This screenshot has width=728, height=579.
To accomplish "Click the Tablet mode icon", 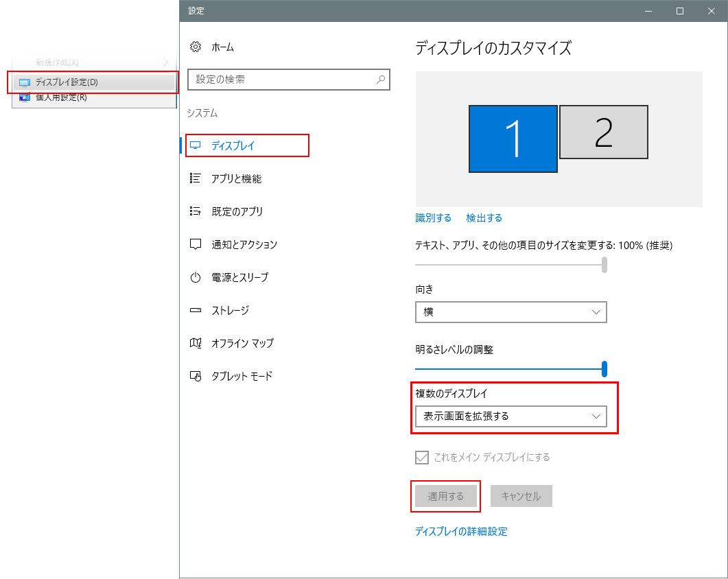I will 196,376.
